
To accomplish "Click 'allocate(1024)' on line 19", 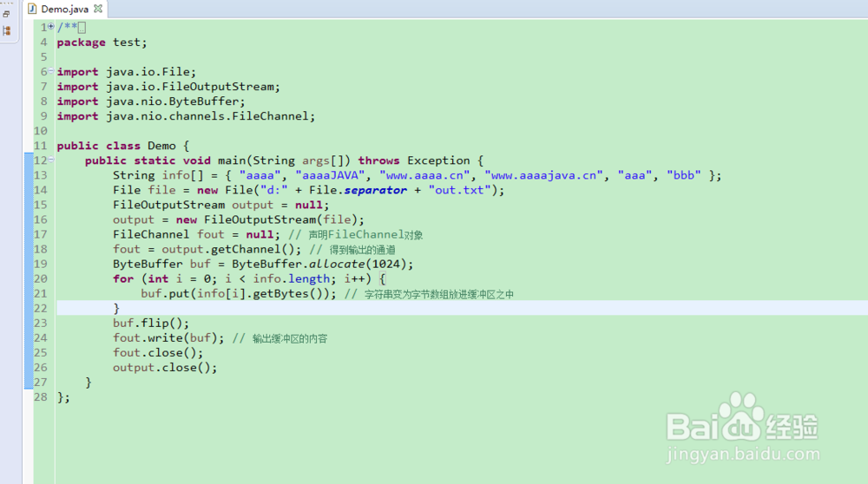I will 358,264.
